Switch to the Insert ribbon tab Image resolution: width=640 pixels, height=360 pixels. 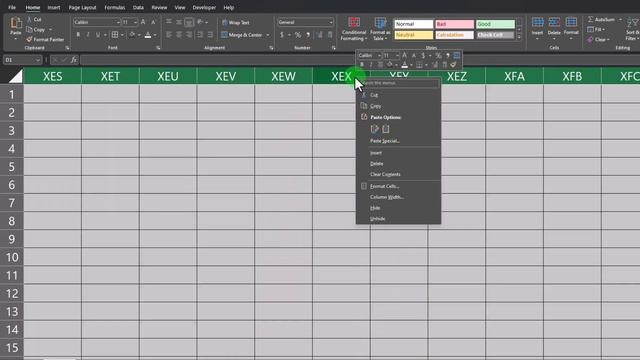tap(54, 7)
